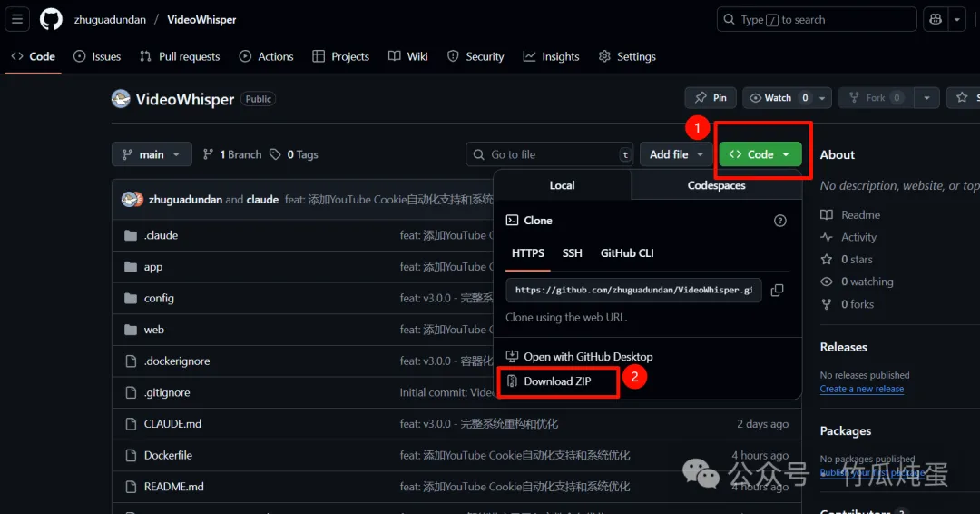The image size is (980, 514).
Task: Select the Codespaces tab
Action: pyautogui.click(x=716, y=185)
